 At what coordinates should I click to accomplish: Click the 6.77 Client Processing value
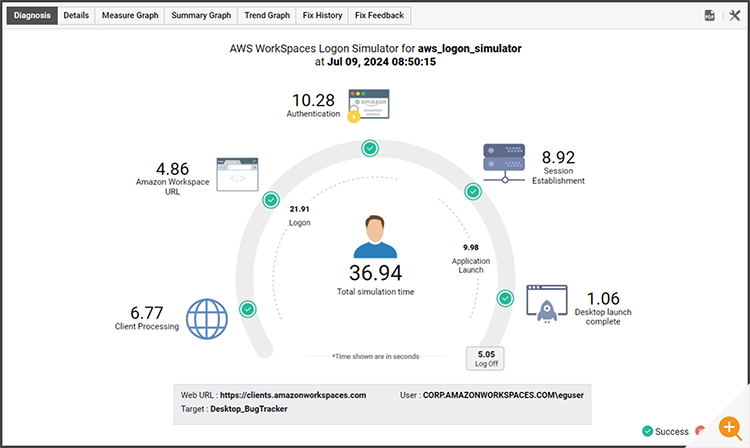147,313
